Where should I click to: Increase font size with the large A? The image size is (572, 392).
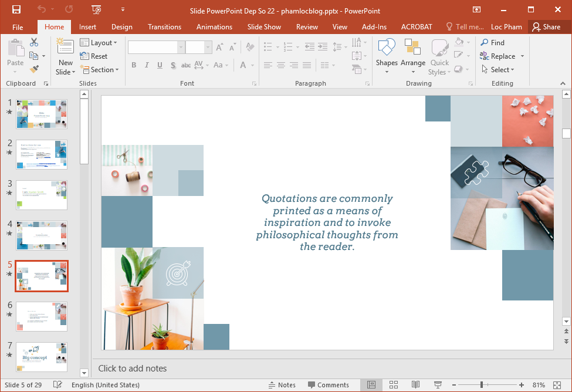(219, 47)
